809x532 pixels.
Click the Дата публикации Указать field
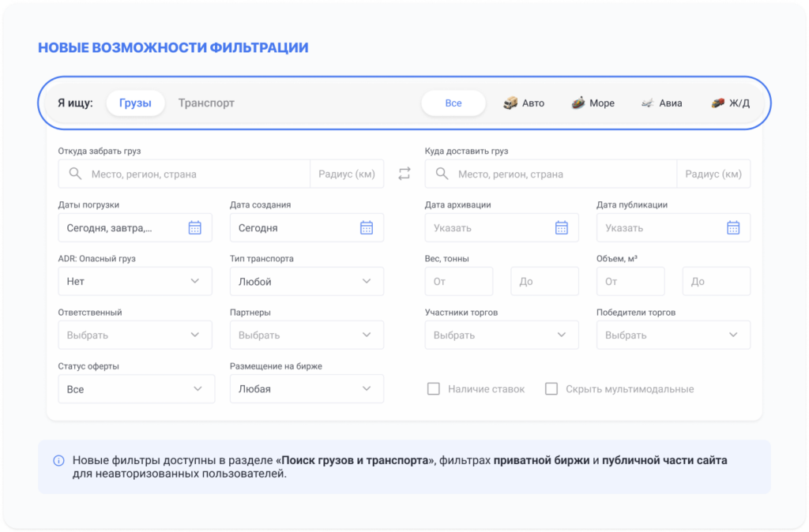(673, 227)
